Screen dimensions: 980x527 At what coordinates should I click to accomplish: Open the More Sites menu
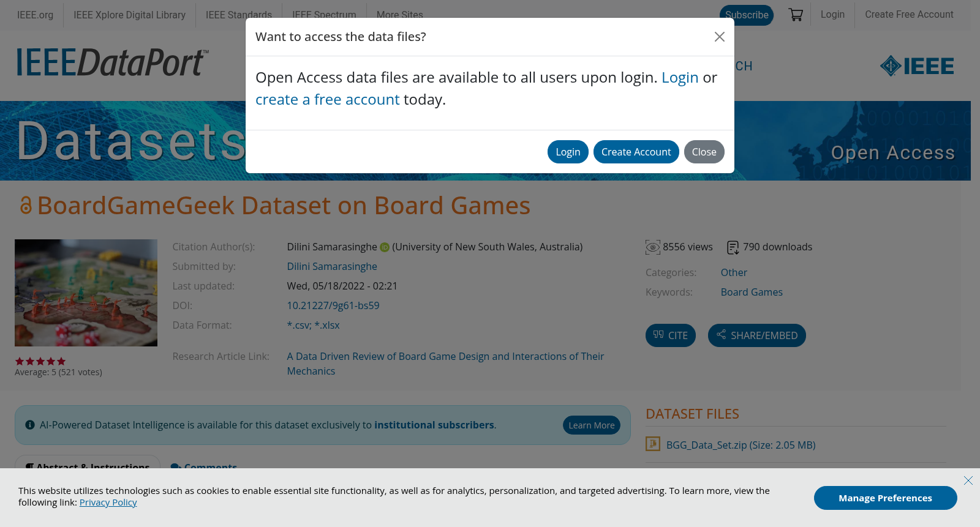click(x=399, y=15)
